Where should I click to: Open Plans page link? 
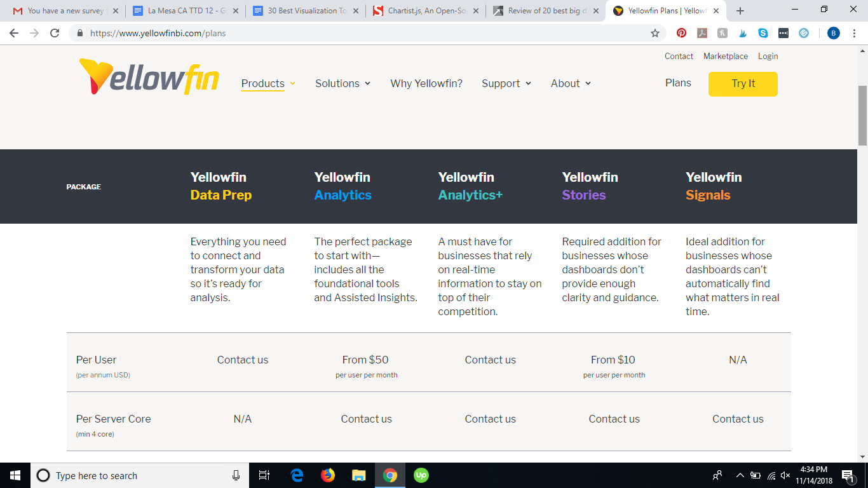click(678, 83)
